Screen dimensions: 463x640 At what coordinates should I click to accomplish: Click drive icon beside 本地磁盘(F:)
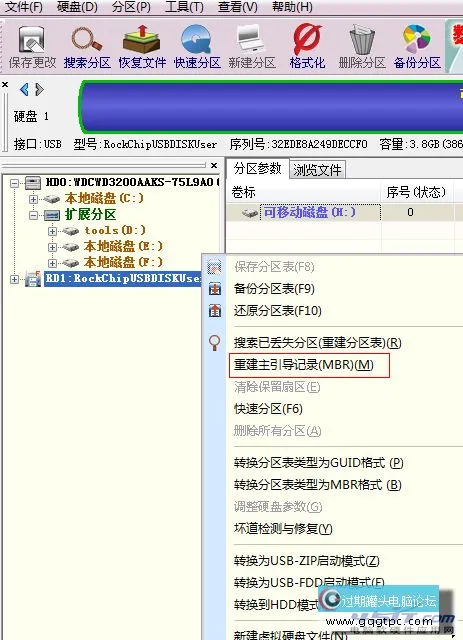(x=71, y=263)
